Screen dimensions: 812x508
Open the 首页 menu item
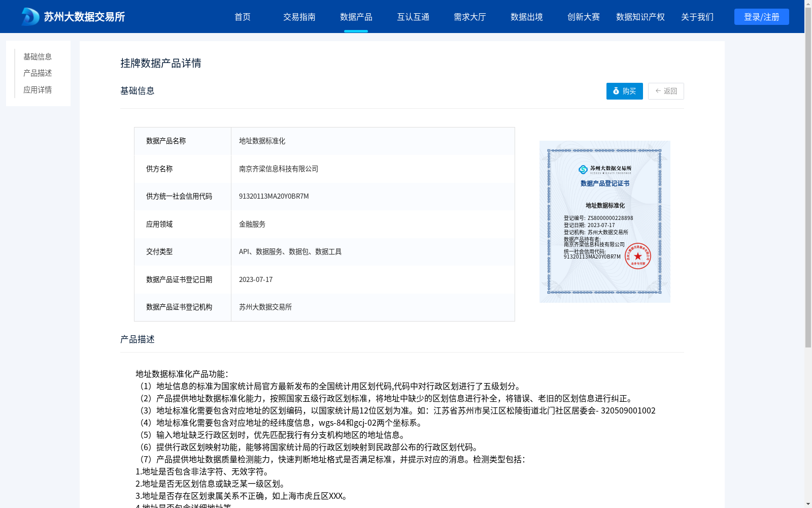(x=243, y=17)
